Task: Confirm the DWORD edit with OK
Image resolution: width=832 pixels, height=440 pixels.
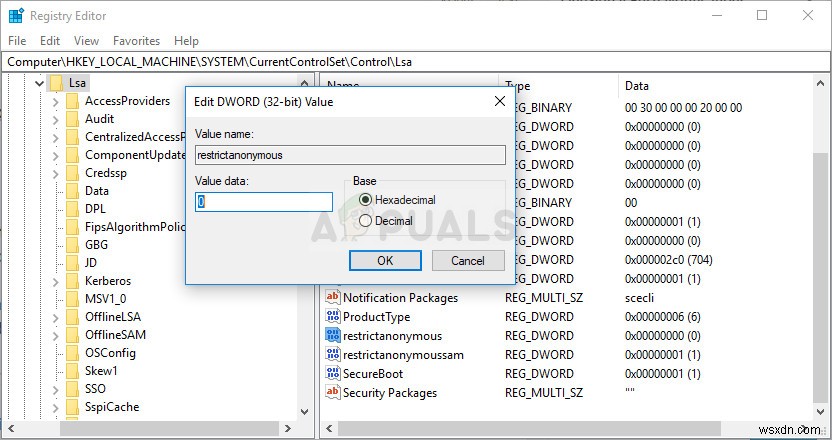Action: [385, 261]
